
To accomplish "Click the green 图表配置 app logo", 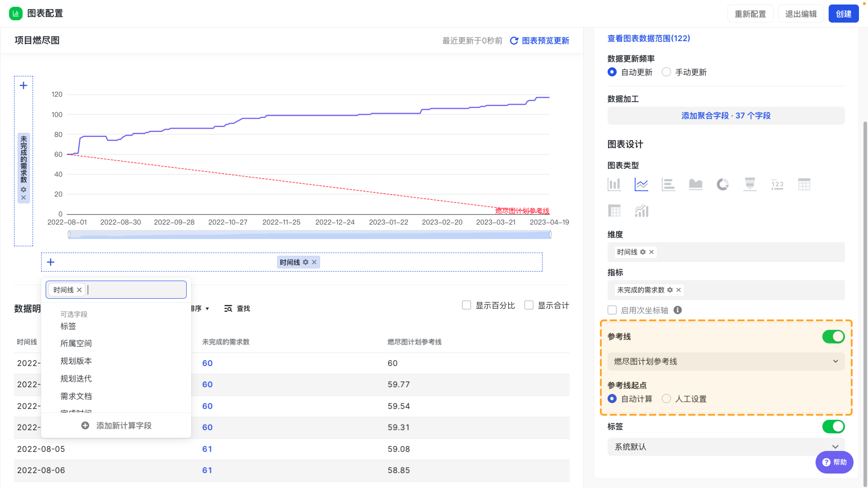I will pos(16,14).
